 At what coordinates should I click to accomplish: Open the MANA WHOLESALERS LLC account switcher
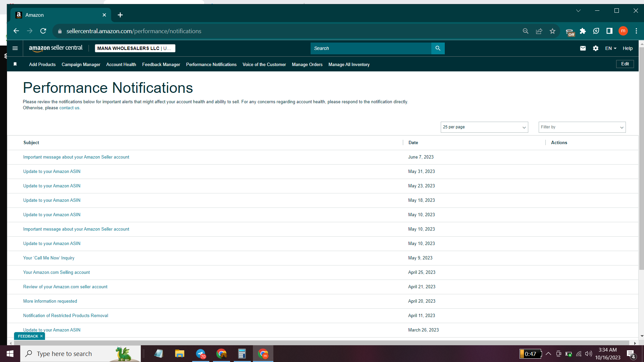pos(135,48)
